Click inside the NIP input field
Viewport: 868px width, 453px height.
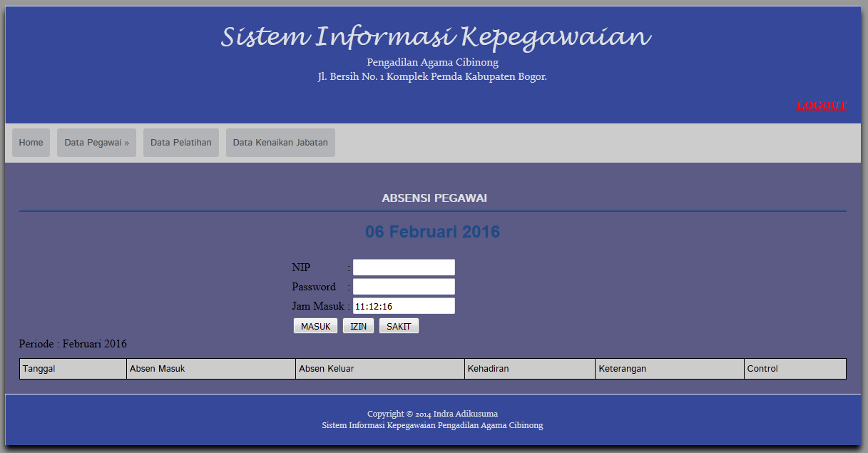403,267
